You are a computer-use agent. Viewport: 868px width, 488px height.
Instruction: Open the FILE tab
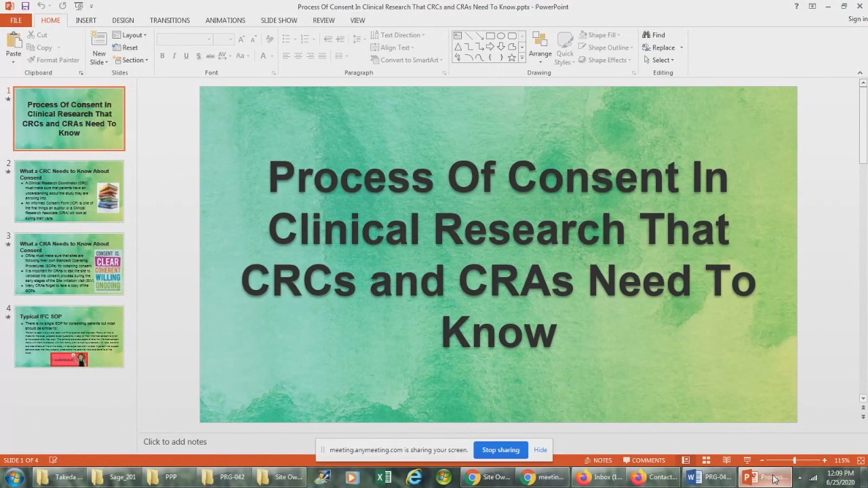[x=16, y=20]
